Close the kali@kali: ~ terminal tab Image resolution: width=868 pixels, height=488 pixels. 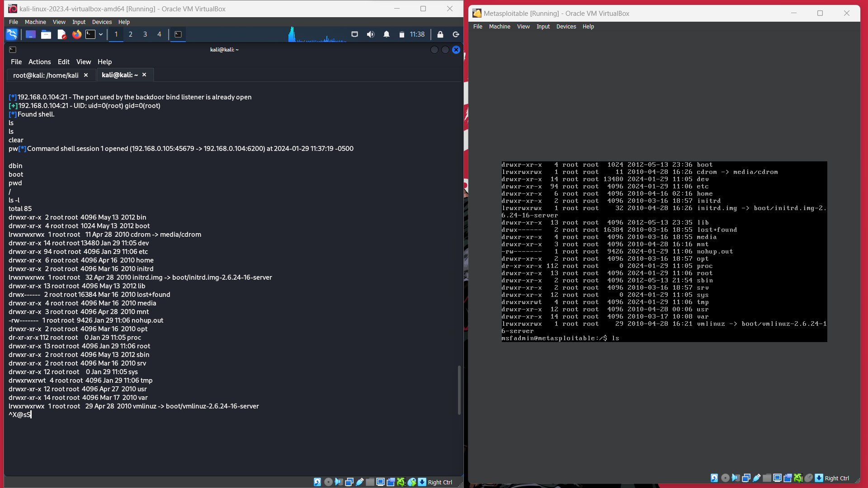coord(144,75)
